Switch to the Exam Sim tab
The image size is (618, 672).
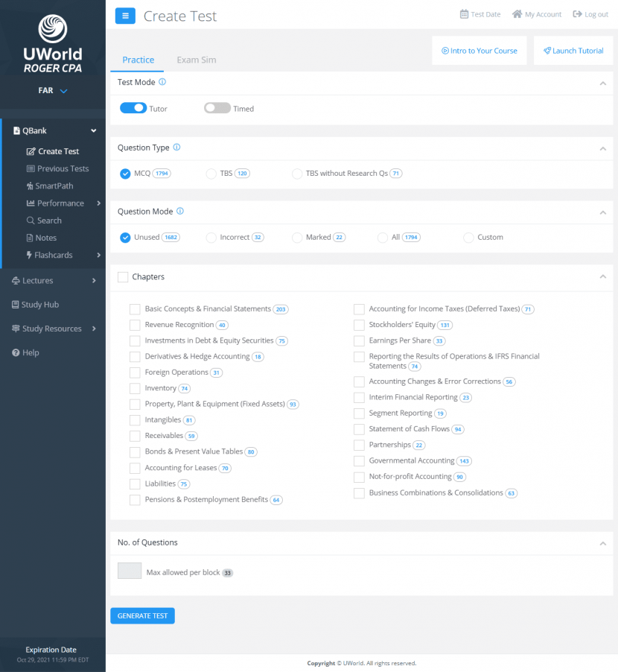point(196,59)
